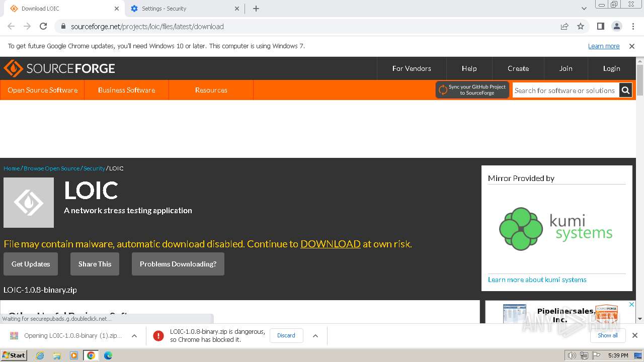
Task: Open the tab search chevron
Action: click(x=584, y=9)
